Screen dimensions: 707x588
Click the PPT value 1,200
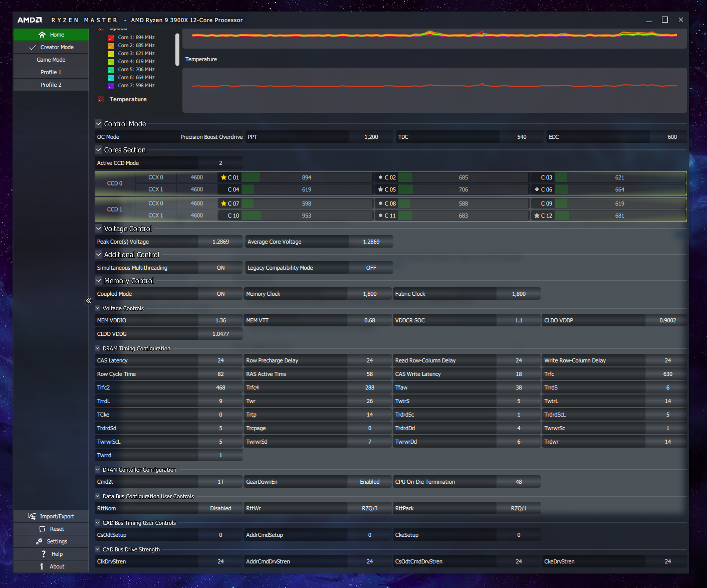(x=371, y=137)
